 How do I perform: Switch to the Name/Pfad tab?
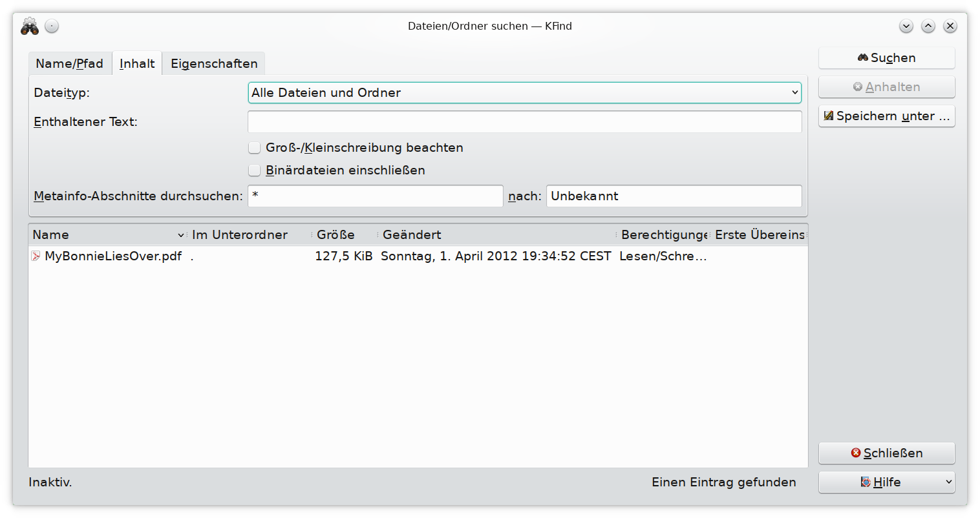coord(69,64)
